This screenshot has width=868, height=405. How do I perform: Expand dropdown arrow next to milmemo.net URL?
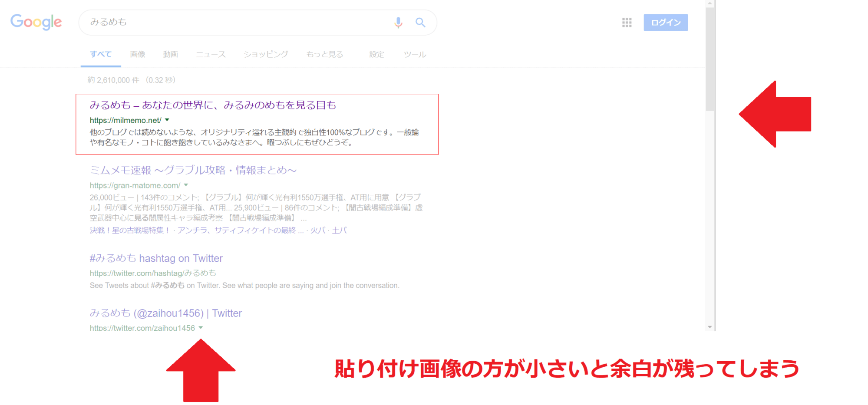(x=167, y=120)
